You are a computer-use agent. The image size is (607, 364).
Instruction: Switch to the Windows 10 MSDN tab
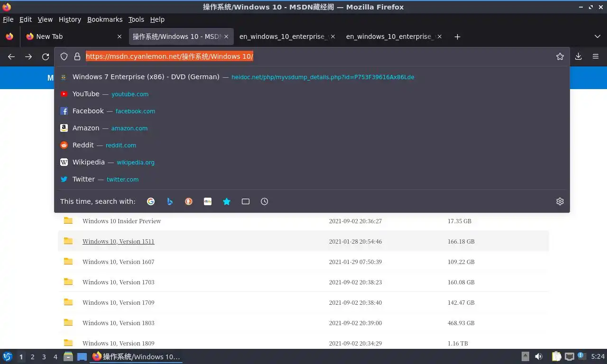click(x=181, y=36)
